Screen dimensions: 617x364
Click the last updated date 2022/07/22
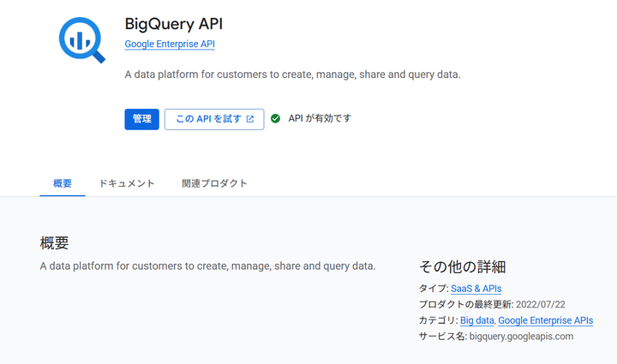540,305
